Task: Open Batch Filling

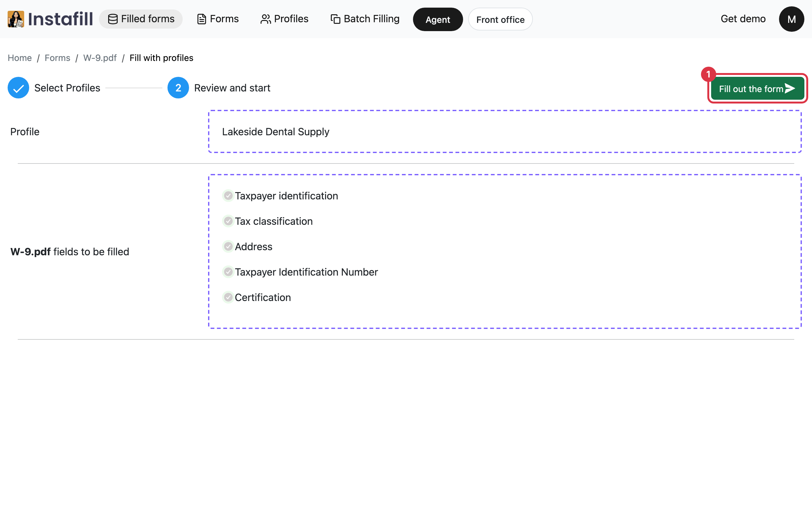Action: point(365,19)
